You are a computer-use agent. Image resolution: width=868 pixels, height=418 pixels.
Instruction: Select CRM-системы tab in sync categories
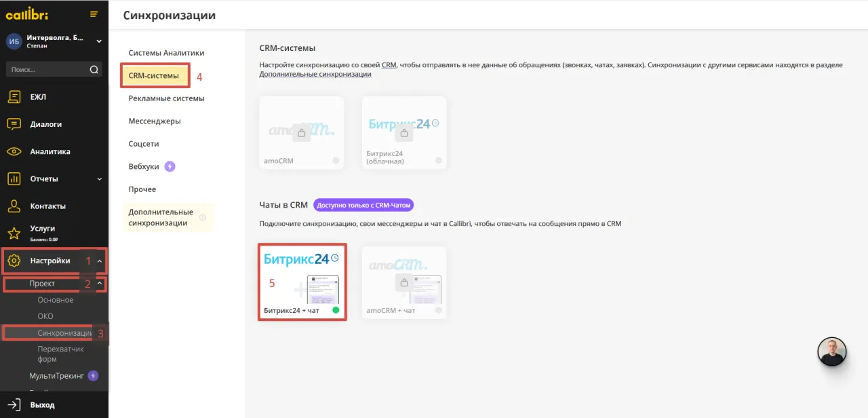click(x=154, y=76)
